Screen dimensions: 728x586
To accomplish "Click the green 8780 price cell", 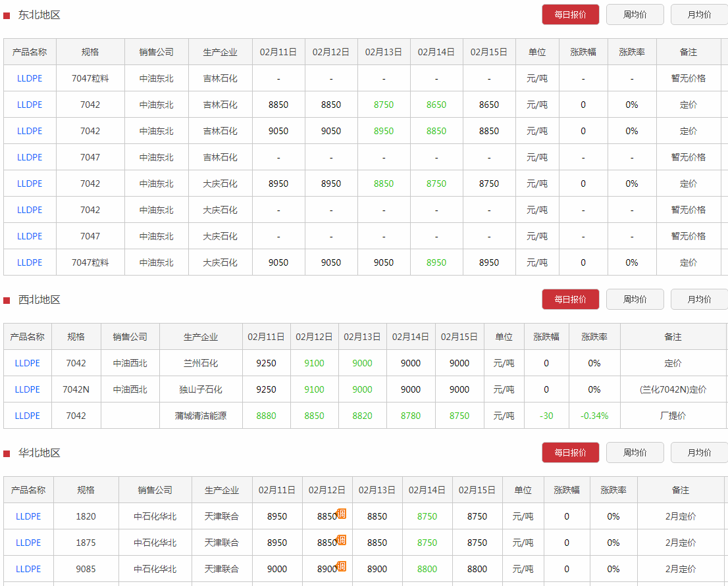I will coord(411,416).
